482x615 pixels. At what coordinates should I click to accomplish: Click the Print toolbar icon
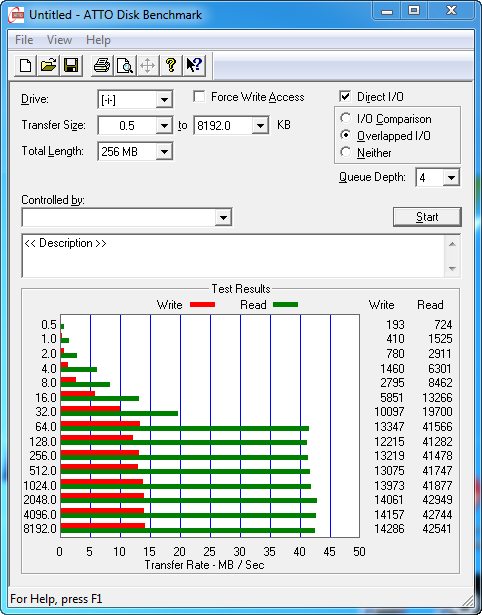[102, 65]
